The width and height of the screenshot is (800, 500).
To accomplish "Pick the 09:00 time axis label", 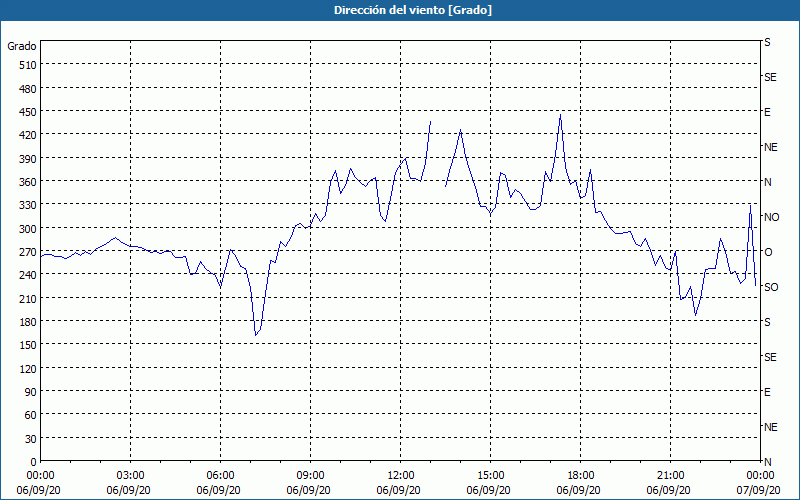I will tap(310, 476).
